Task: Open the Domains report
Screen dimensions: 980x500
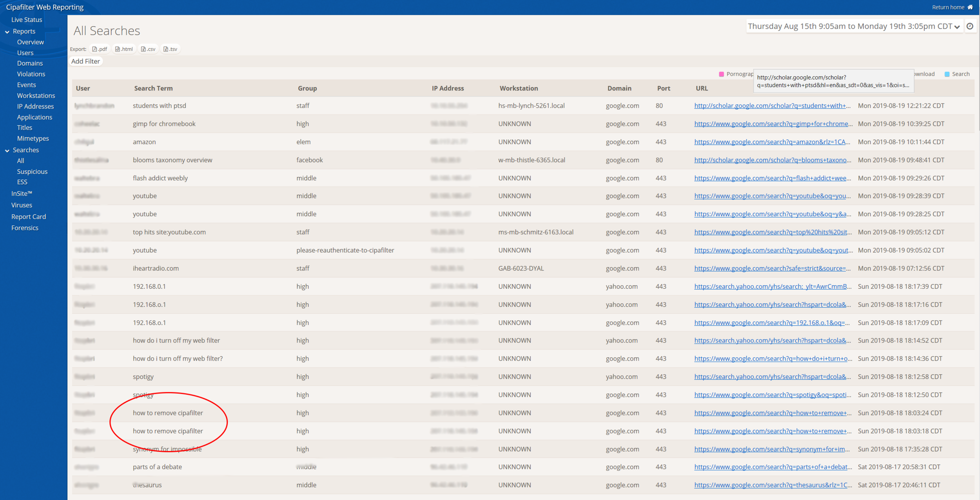Action: pyautogui.click(x=30, y=63)
